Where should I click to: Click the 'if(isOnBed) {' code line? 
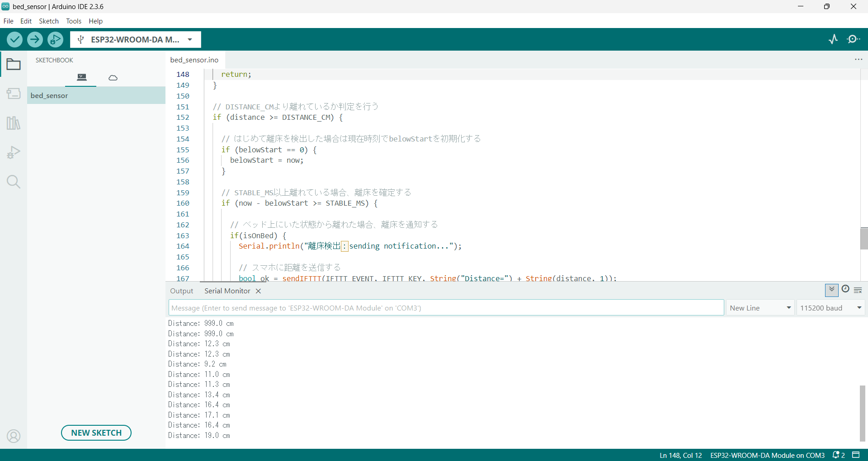click(x=258, y=236)
